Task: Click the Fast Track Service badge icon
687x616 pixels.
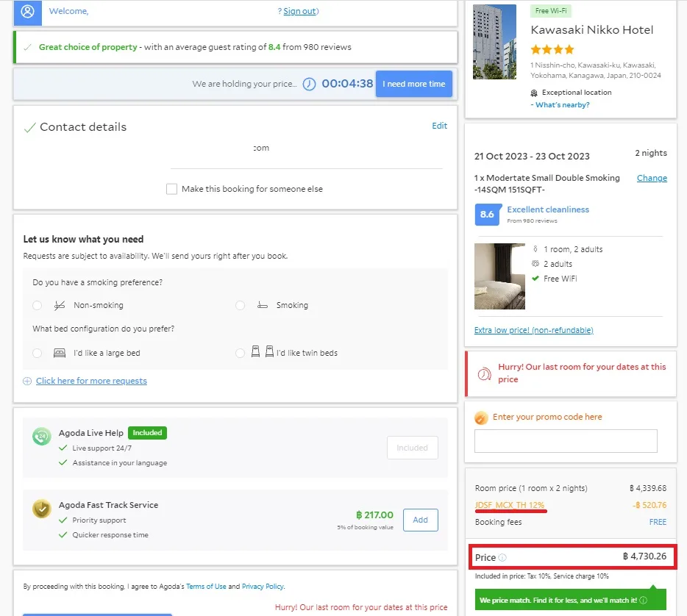Action: (42, 508)
